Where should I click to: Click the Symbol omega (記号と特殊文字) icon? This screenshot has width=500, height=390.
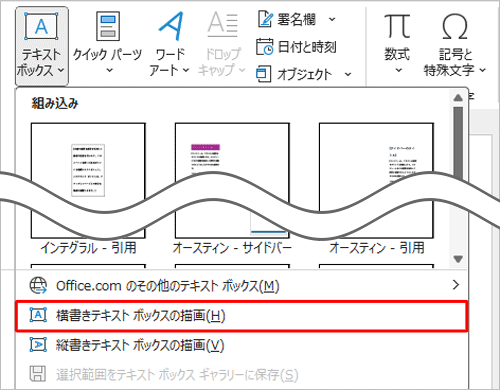pyautogui.click(x=455, y=27)
